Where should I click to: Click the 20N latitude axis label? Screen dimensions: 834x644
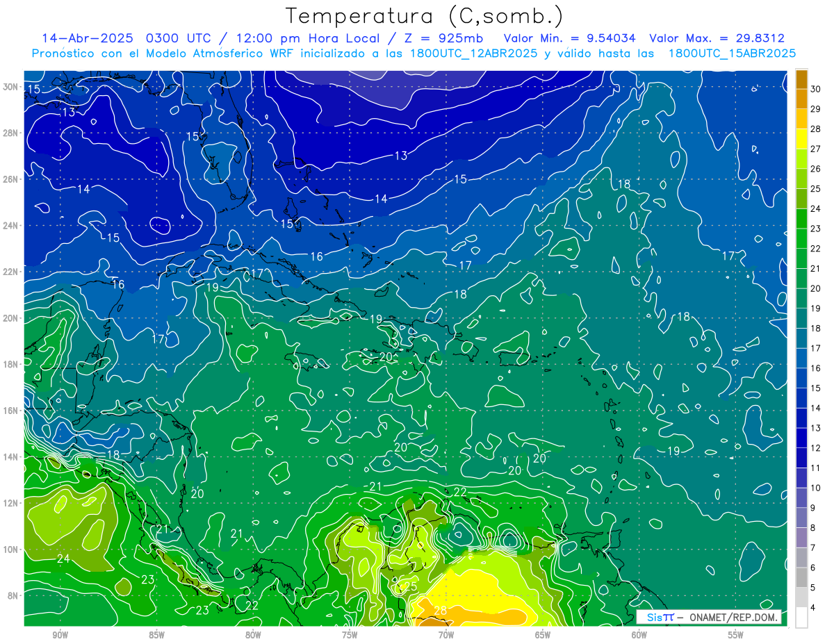[10, 317]
